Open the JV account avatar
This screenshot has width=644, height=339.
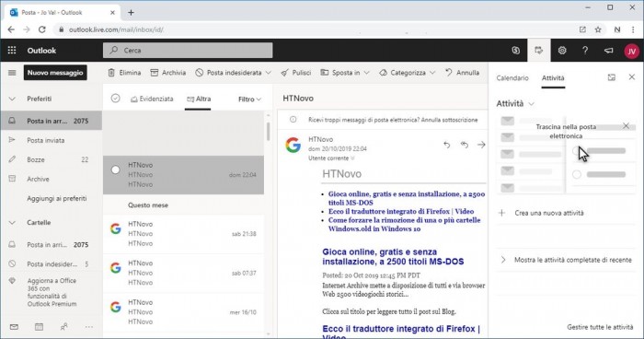[x=631, y=51]
